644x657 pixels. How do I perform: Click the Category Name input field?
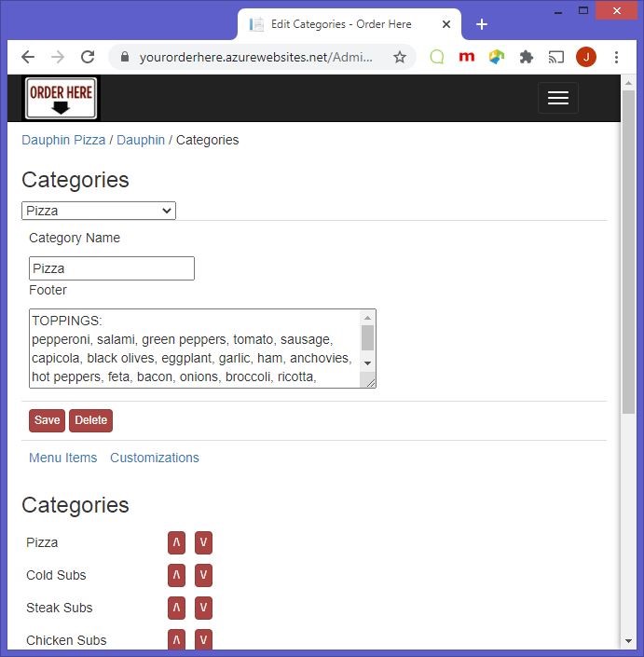(112, 268)
